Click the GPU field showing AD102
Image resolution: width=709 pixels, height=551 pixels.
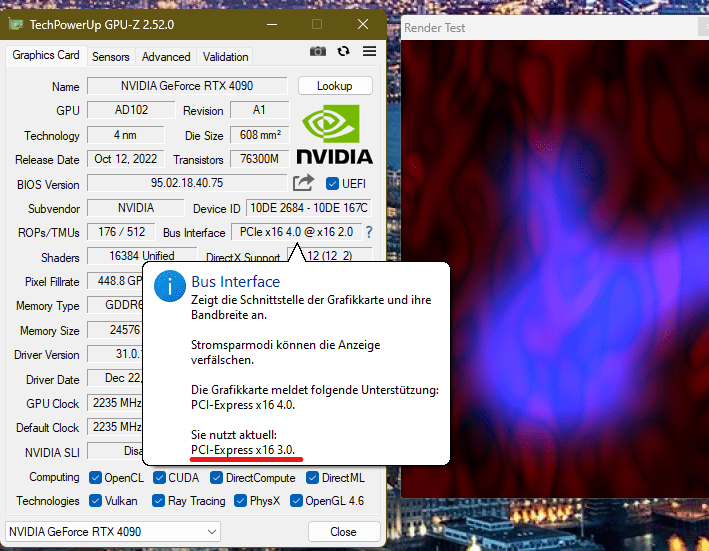[x=131, y=110]
